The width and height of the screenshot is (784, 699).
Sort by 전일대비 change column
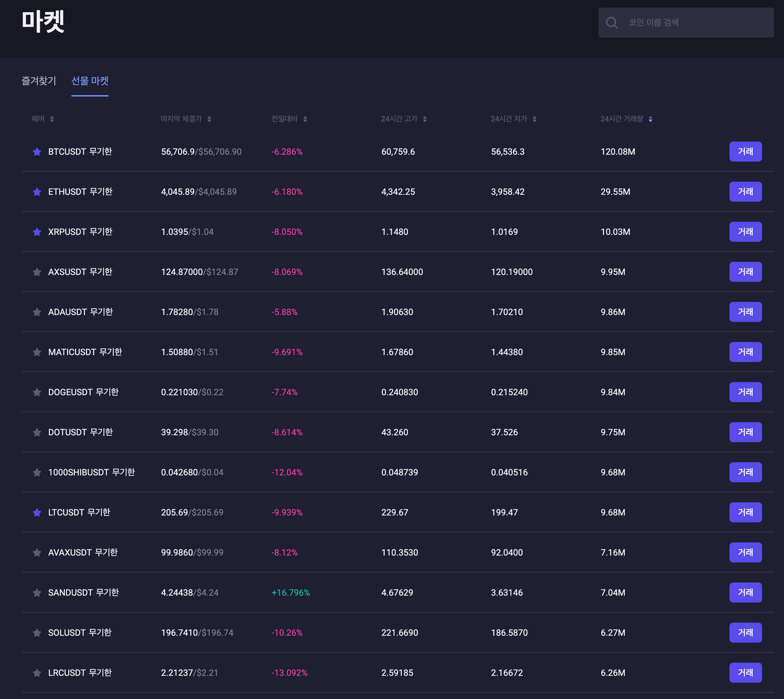305,119
